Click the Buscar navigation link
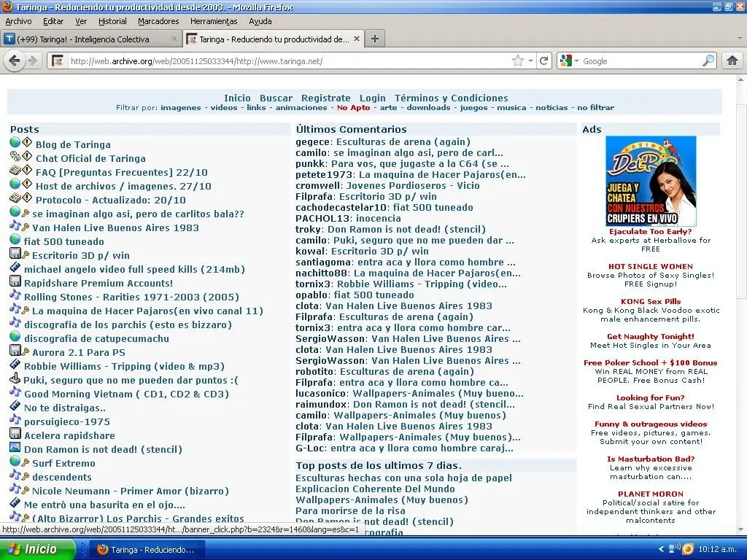This screenshot has width=747, height=560. pos(276,98)
